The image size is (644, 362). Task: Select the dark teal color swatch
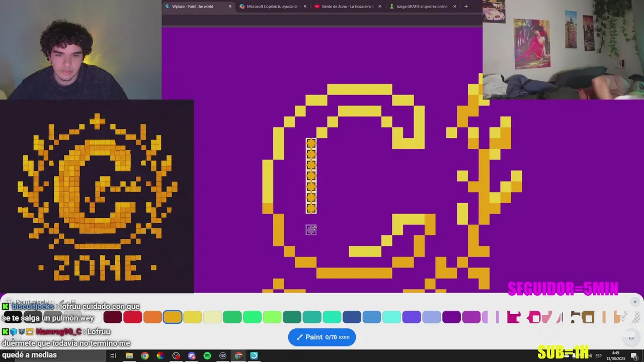point(292,317)
